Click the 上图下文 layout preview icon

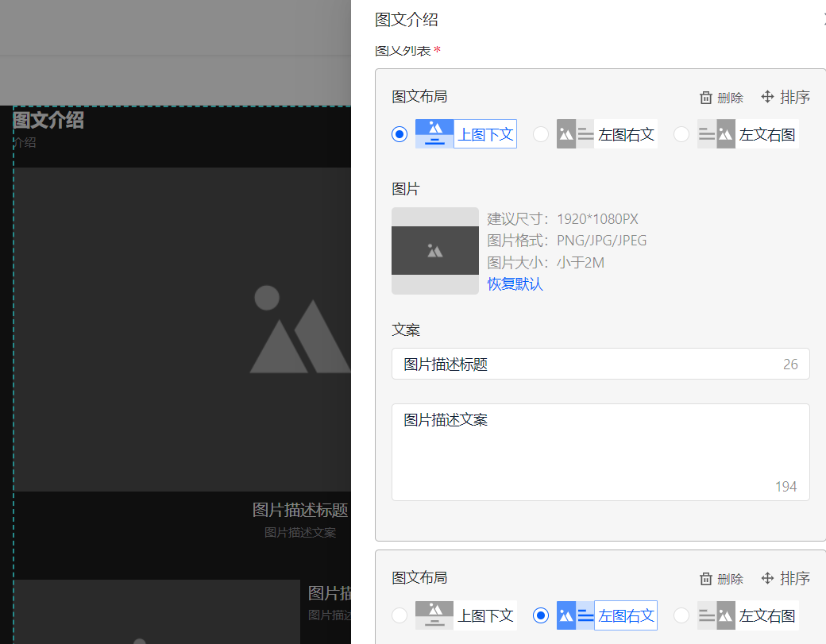coord(434,133)
